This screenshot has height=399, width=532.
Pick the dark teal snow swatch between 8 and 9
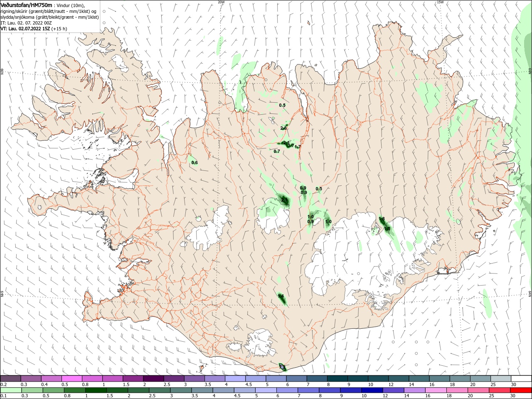click(337, 379)
